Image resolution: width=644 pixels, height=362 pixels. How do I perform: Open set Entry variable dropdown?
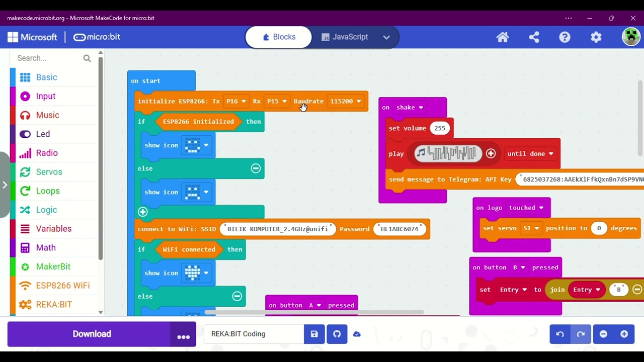(513, 290)
